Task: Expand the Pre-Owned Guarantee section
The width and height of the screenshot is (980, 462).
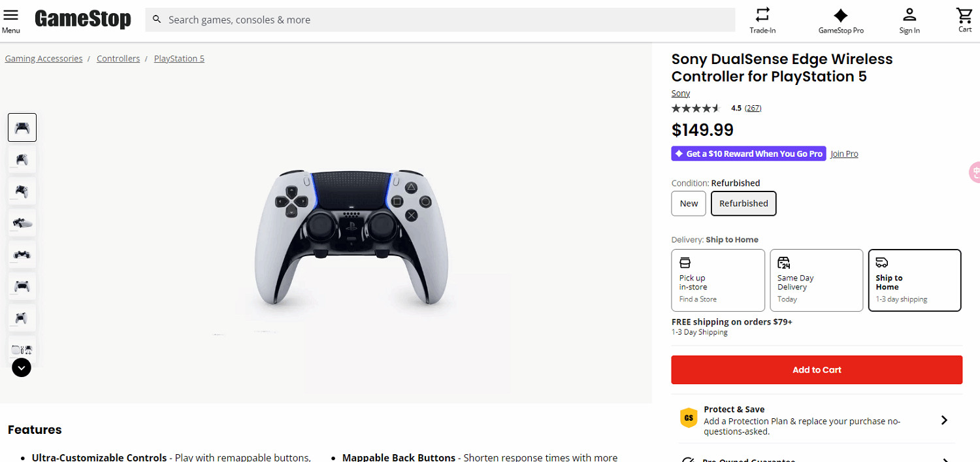Action: pos(944,459)
